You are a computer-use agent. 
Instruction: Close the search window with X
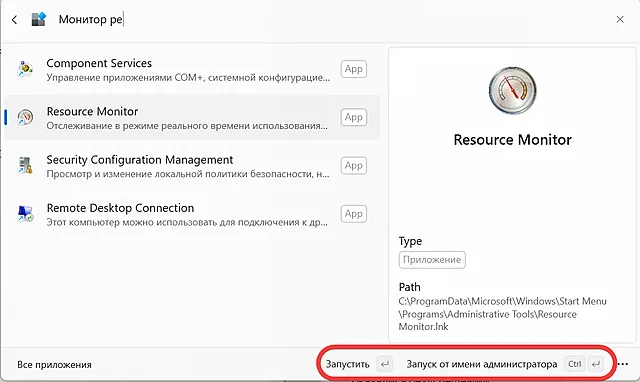(x=620, y=19)
